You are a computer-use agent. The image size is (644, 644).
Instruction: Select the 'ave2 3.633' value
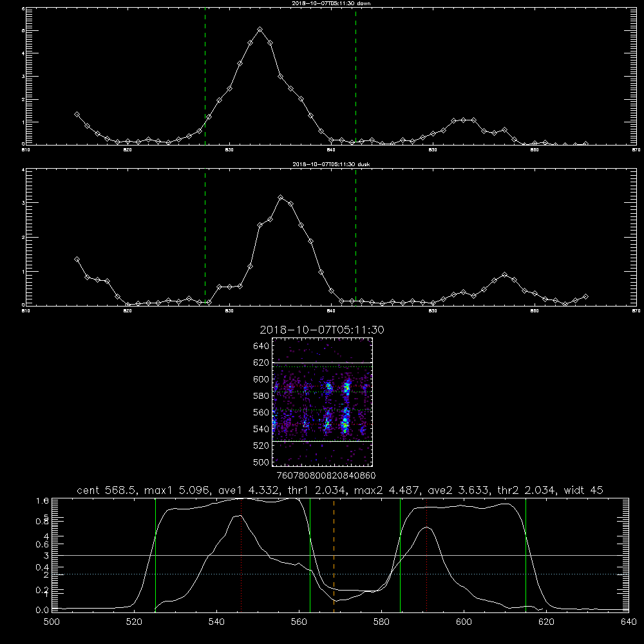pos(459,490)
